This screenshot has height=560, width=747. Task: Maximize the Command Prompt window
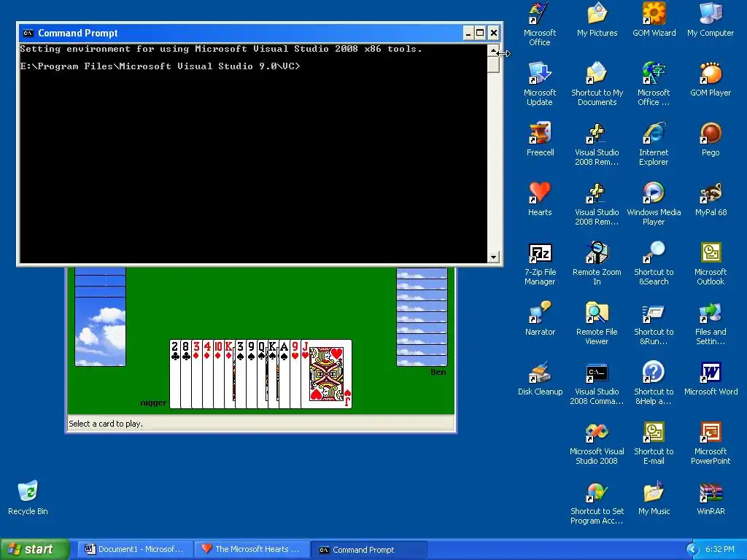pyautogui.click(x=480, y=33)
